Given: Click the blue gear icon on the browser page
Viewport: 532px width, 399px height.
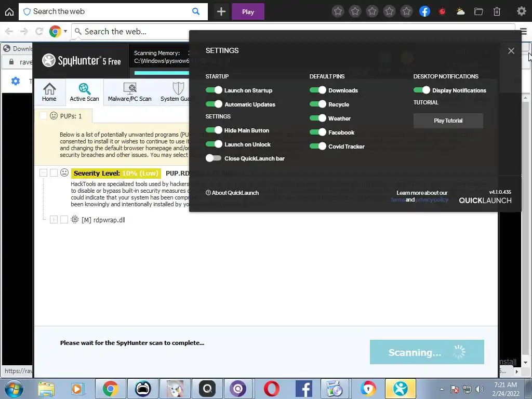Looking at the screenshot, I should coord(16,81).
